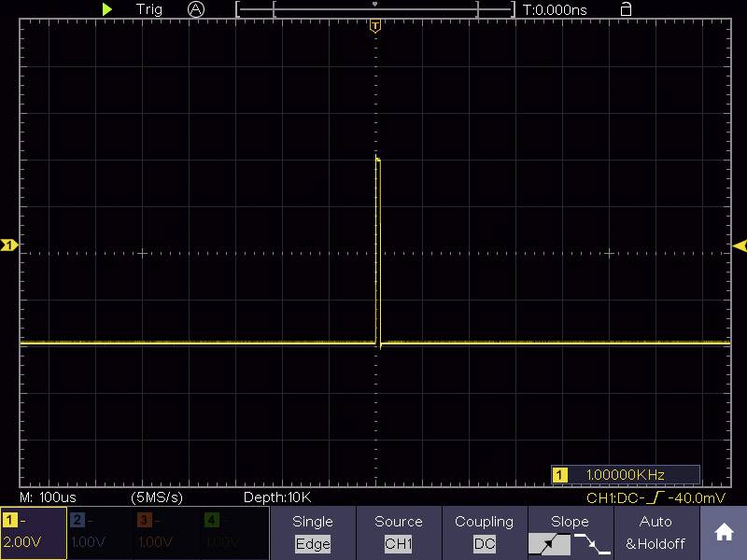The height and width of the screenshot is (560, 747).
Task: Open the Coupling DC selector
Action: [x=484, y=532]
